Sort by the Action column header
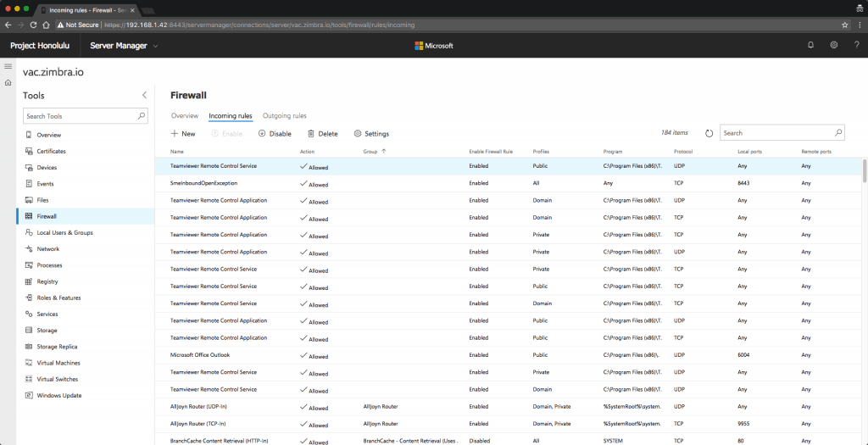This screenshot has height=445, width=868. tap(307, 151)
